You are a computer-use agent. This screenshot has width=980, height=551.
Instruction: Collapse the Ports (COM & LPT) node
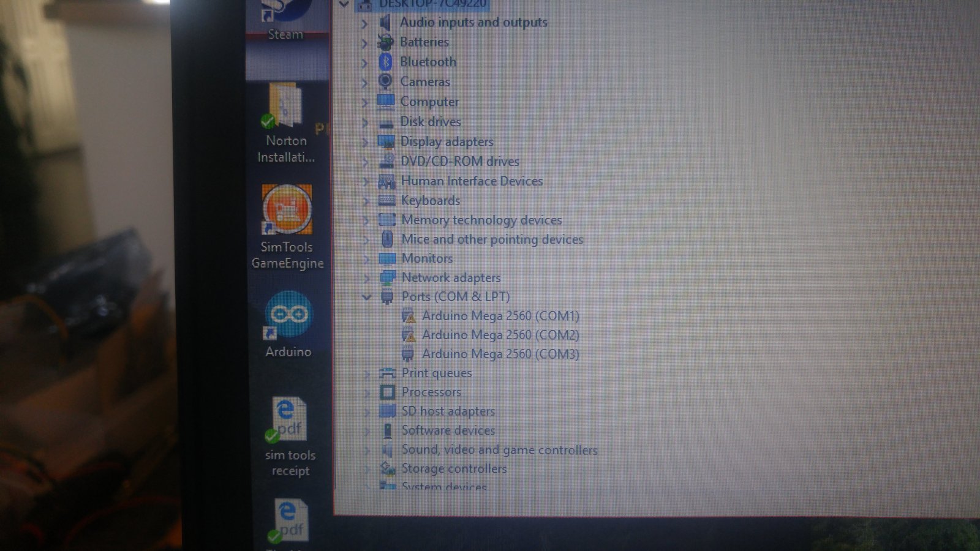click(366, 297)
